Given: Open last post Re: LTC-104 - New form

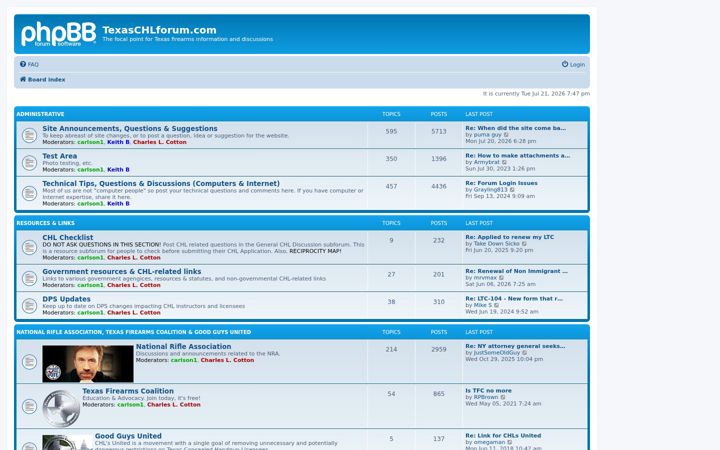Looking at the screenshot, I should pyautogui.click(x=514, y=298).
